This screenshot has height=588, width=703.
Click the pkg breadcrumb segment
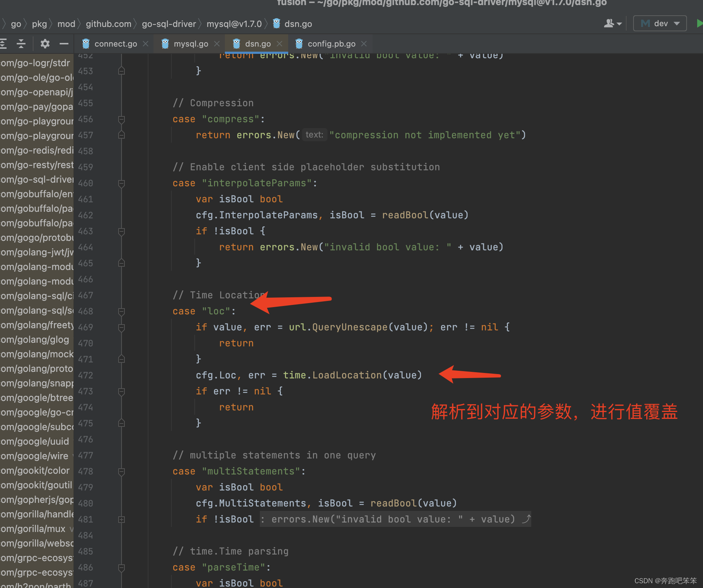click(x=39, y=24)
